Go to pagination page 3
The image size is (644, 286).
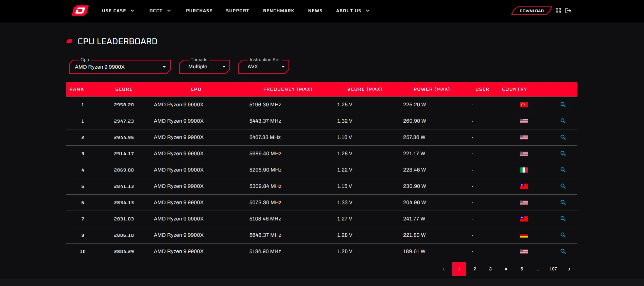click(490, 269)
